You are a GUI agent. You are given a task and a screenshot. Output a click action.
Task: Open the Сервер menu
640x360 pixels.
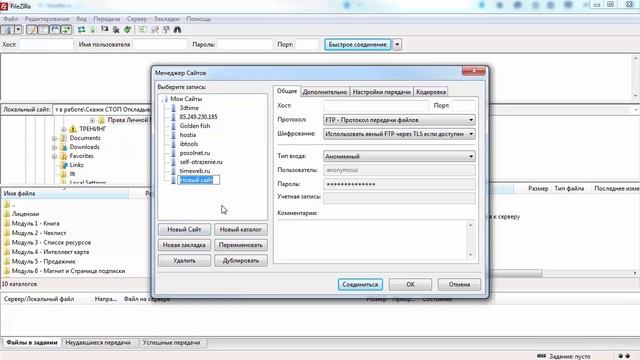(137, 19)
